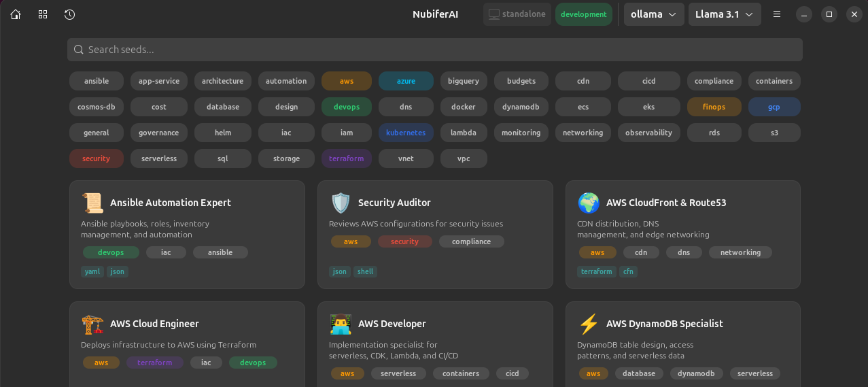
Task: Filter by the ansible tag in filter bar
Action: pos(97,81)
